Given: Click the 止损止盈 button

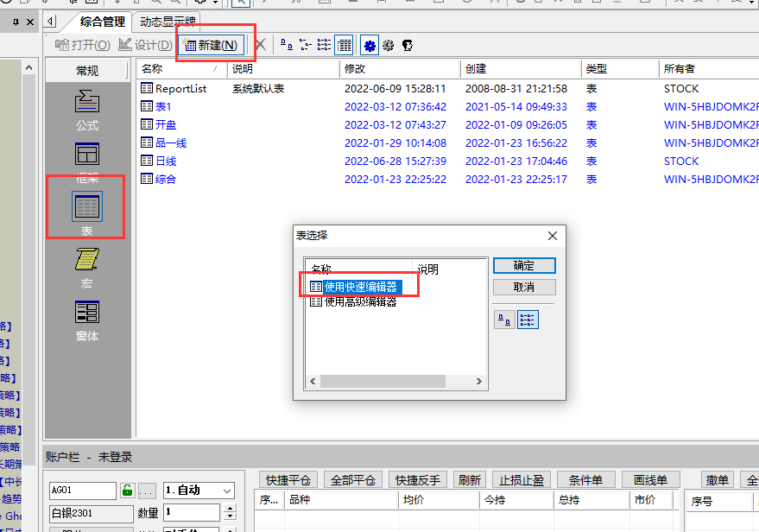Looking at the screenshot, I should coord(522,479).
